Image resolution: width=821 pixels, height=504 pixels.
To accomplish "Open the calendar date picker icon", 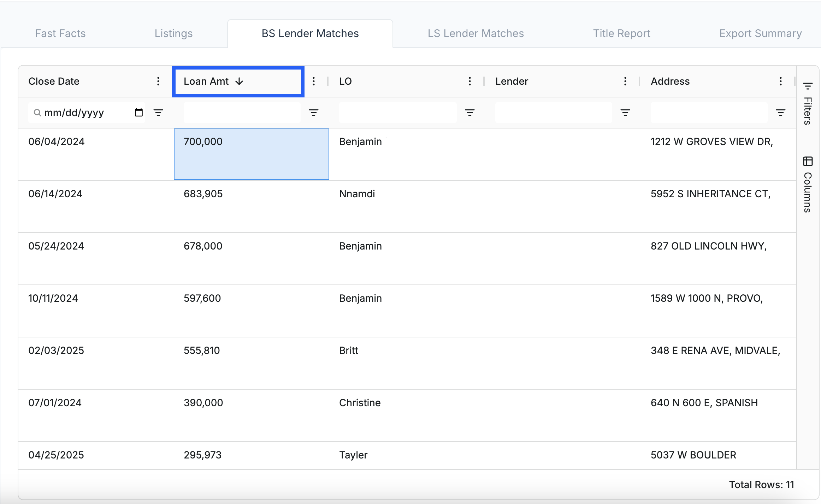I will pos(139,113).
